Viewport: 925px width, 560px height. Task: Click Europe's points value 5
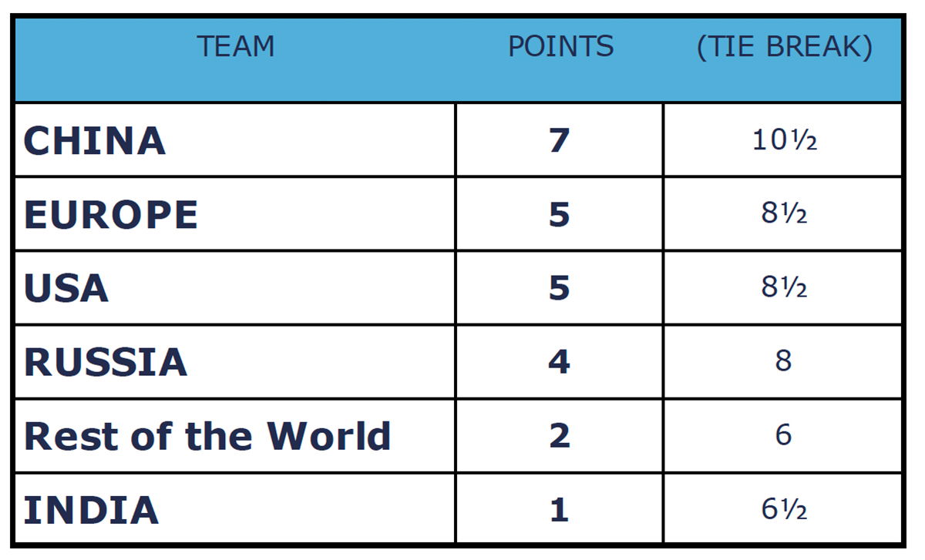coord(560,215)
